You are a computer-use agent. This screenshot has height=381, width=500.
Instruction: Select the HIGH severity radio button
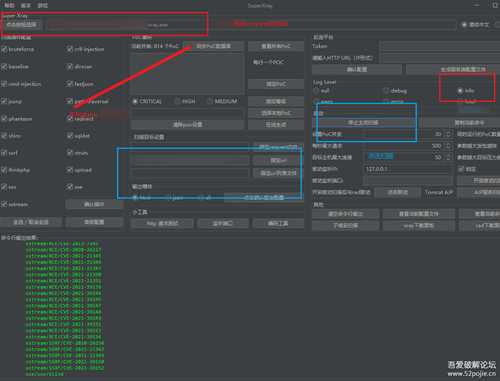[177, 101]
